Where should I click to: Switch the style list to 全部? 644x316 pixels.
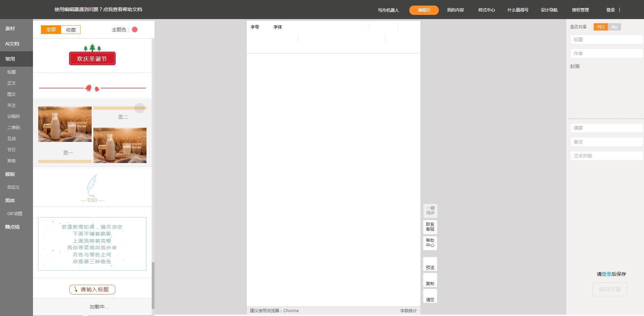coord(51,30)
